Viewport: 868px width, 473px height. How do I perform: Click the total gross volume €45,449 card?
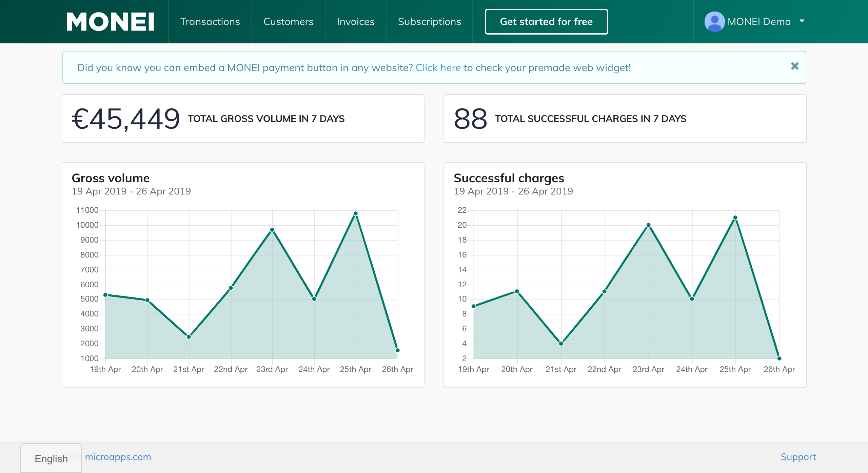[x=243, y=119]
